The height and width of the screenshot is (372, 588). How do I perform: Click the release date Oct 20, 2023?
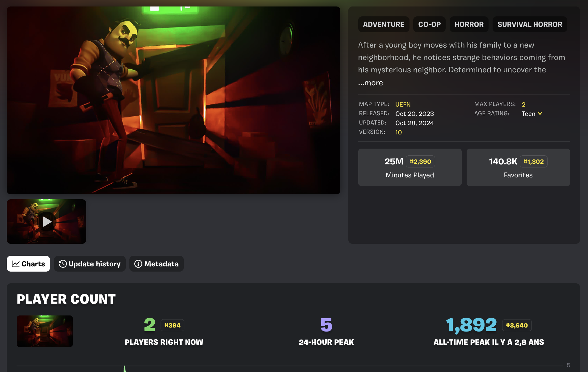click(x=414, y=114)
